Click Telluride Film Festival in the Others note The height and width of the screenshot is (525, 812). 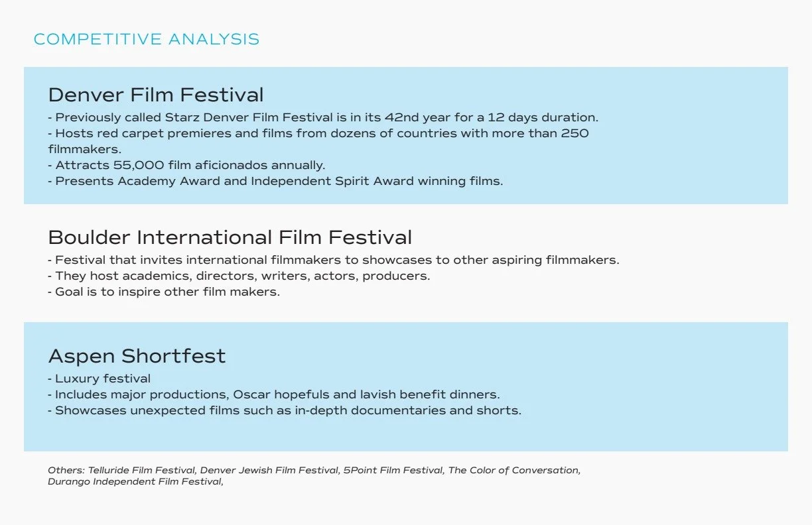tap(142, 470)
